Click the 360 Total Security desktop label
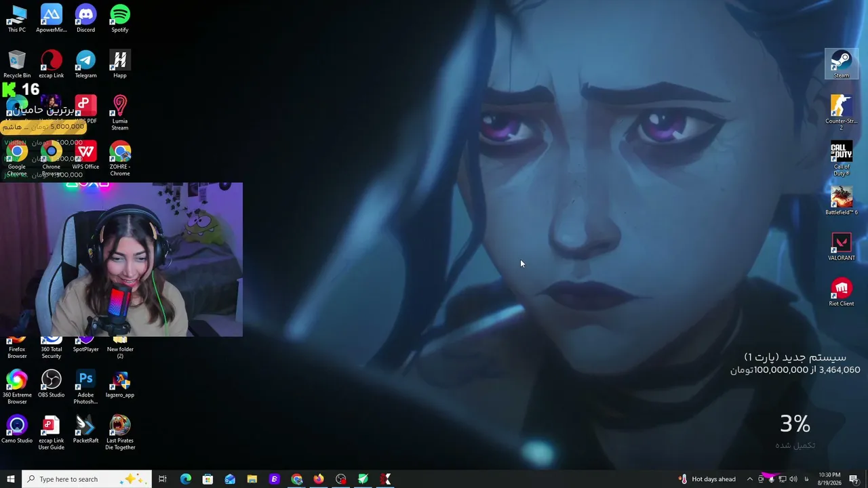The height and width of the screenshot is (488, 868). (x=52, y=352)
